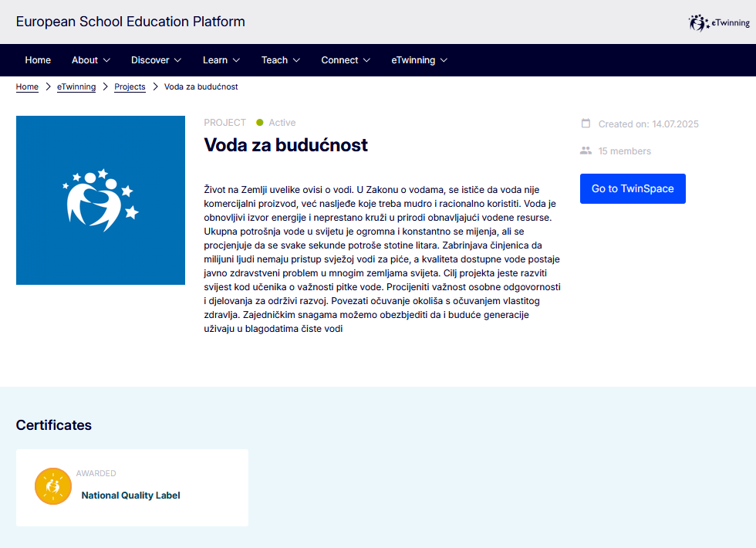Viewport: 756px width, 548px height.
Task: Click the green Active status dot
Action: point(260,123)
